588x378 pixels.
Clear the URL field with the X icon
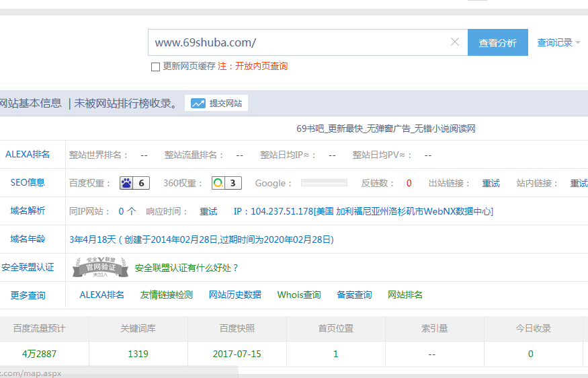454,42
